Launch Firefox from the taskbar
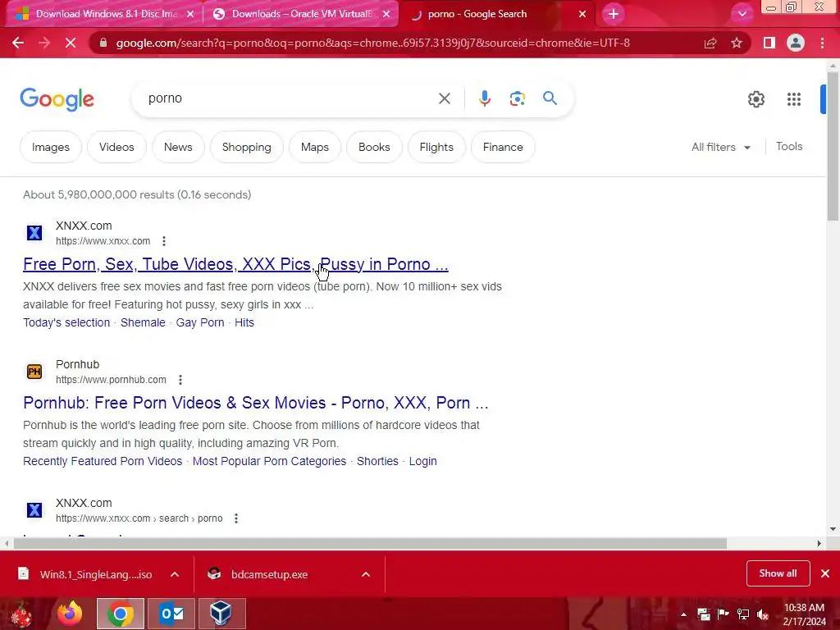Image resolution: width=840 pixels, height=630 pixels. (70, 614)
